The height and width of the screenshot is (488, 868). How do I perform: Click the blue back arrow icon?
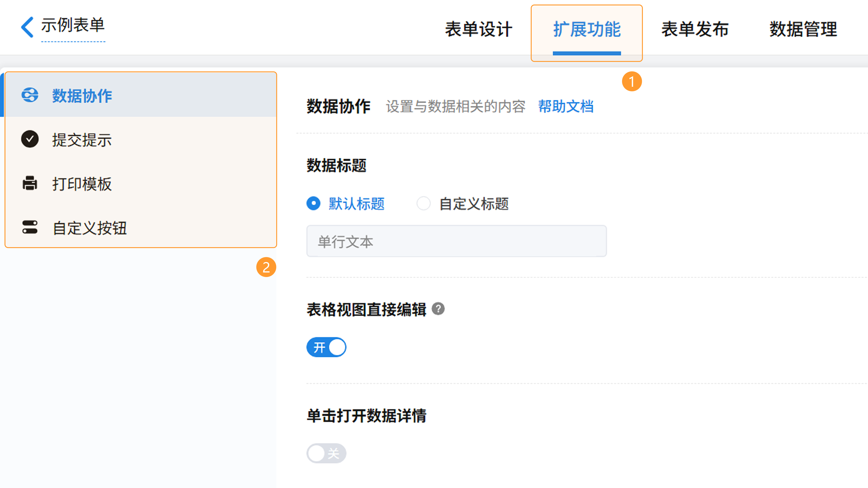pos(27,27)
